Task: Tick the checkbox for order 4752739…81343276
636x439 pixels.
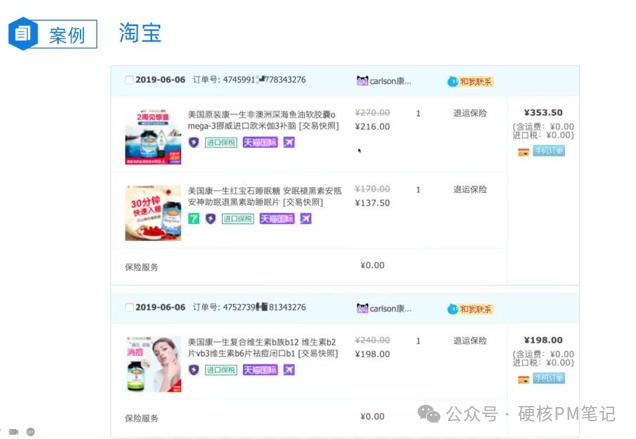Action: point(129,307)
